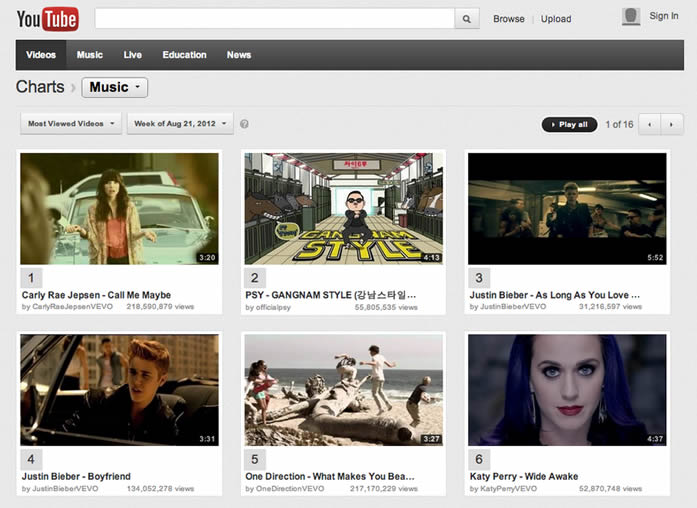Click the 5:52 duration label

[655, 258]
